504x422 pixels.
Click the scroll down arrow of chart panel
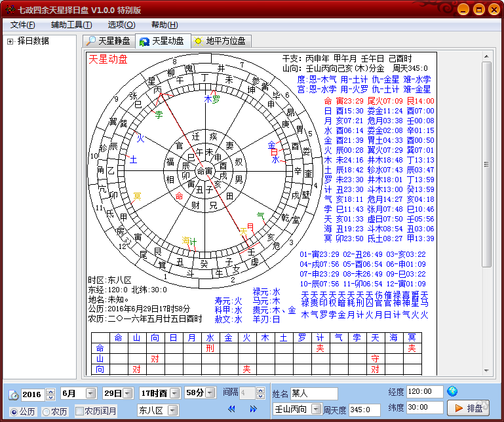coord(486,371)
